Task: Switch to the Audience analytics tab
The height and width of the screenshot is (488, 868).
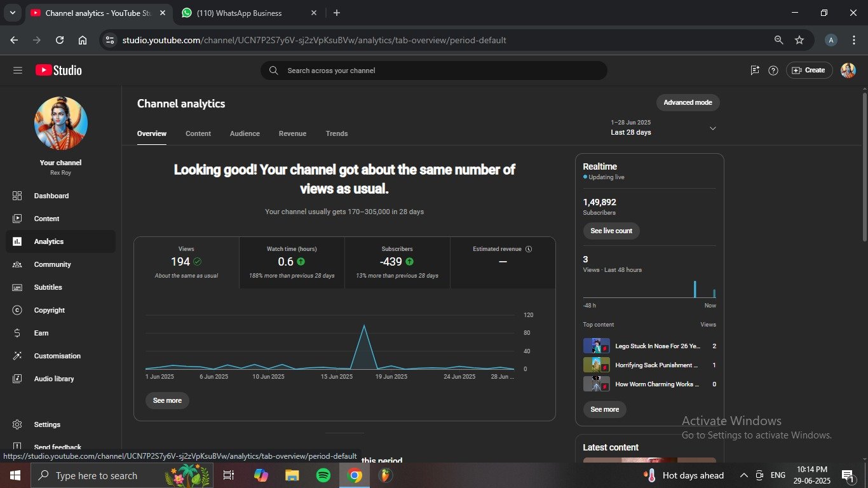Action: pyautogui.click(x=245, y=133)
